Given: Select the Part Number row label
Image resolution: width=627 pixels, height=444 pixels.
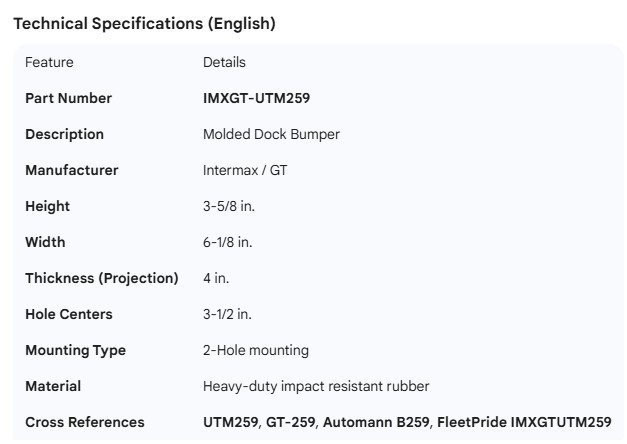Looking at the screenshot, I should pyautogui.click(x=68, y=98).
